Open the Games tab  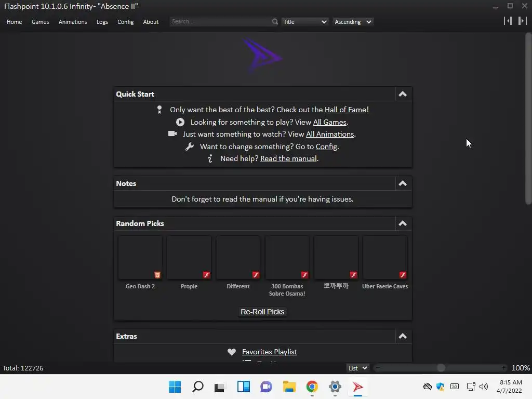click(x=40, y=22)
